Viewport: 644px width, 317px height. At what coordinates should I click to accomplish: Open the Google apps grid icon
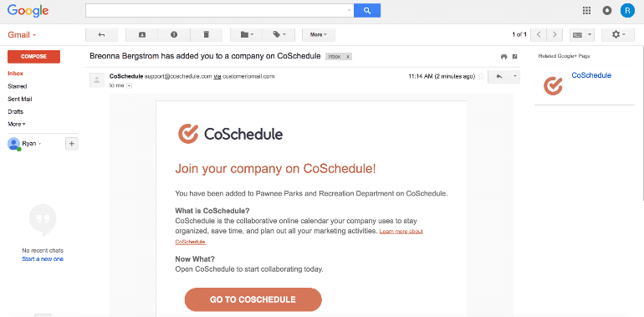point(586,11)
